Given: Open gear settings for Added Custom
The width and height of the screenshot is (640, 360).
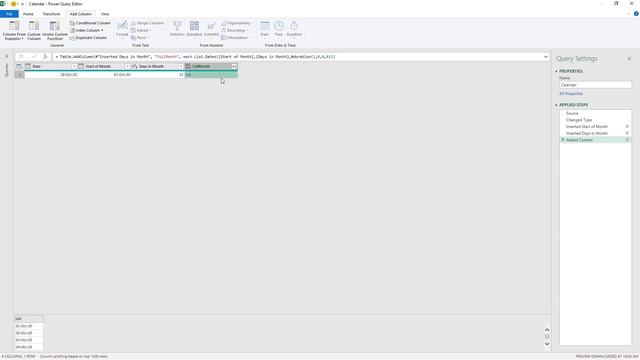Looking at the screenshot, I should coord(627,140).
